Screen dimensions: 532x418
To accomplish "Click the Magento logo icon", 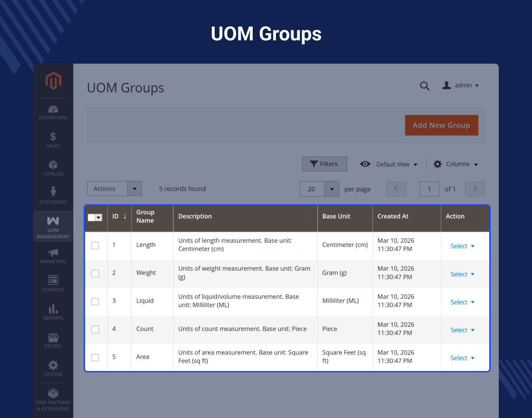I will (x=53, y=81).
